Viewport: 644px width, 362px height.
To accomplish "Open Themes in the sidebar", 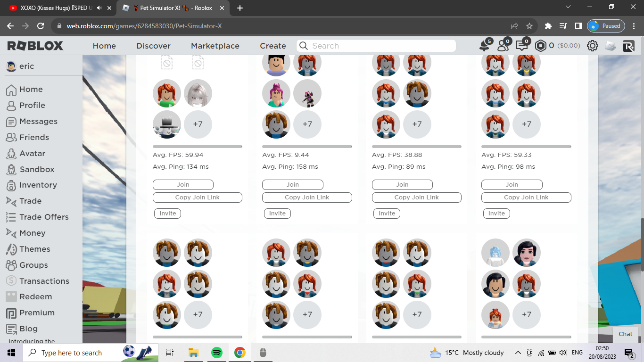I will point(34,249).
